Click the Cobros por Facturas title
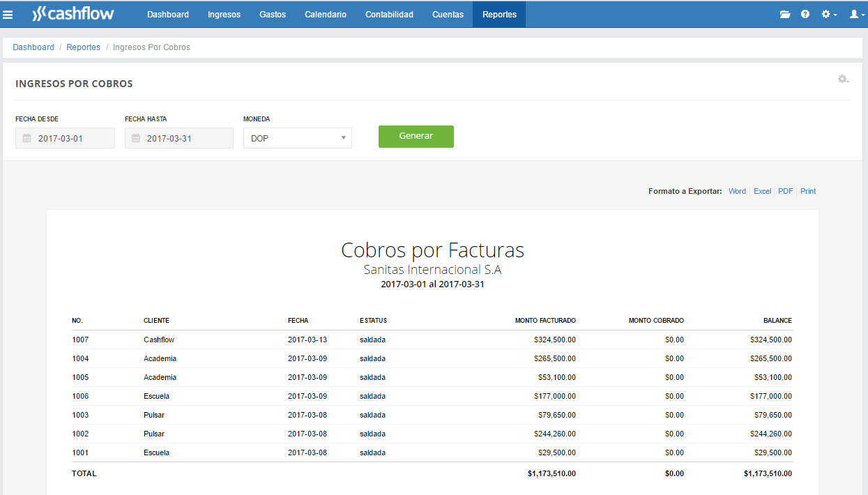Image resolution: width=868 pixels, height=495 pixels. click(x=432, y=250)
